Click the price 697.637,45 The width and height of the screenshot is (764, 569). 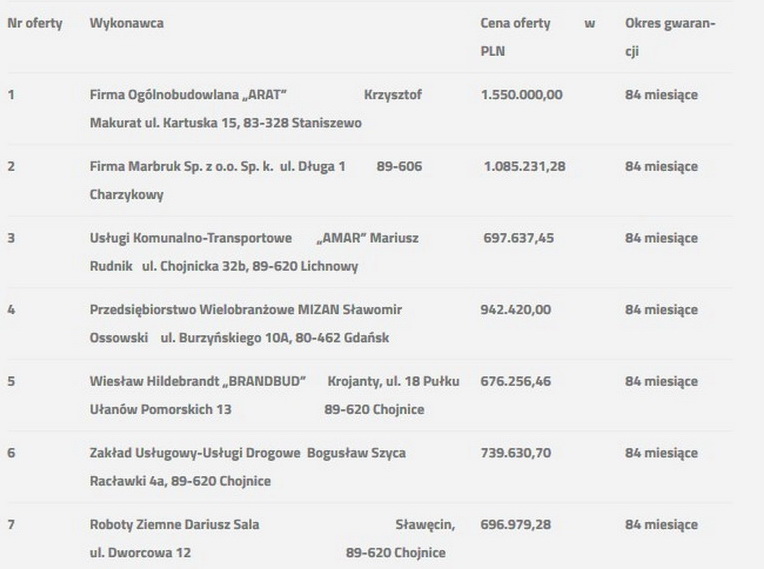[517, 239]
